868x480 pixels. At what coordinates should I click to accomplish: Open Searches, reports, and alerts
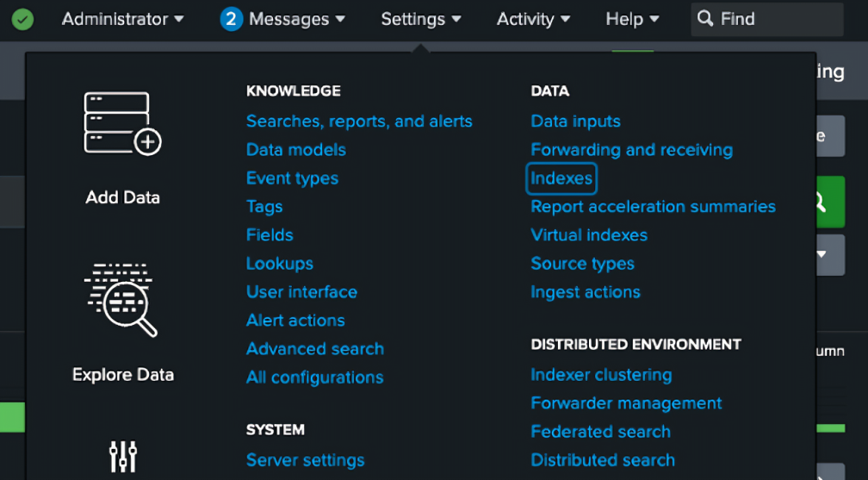tap(359, 122)
